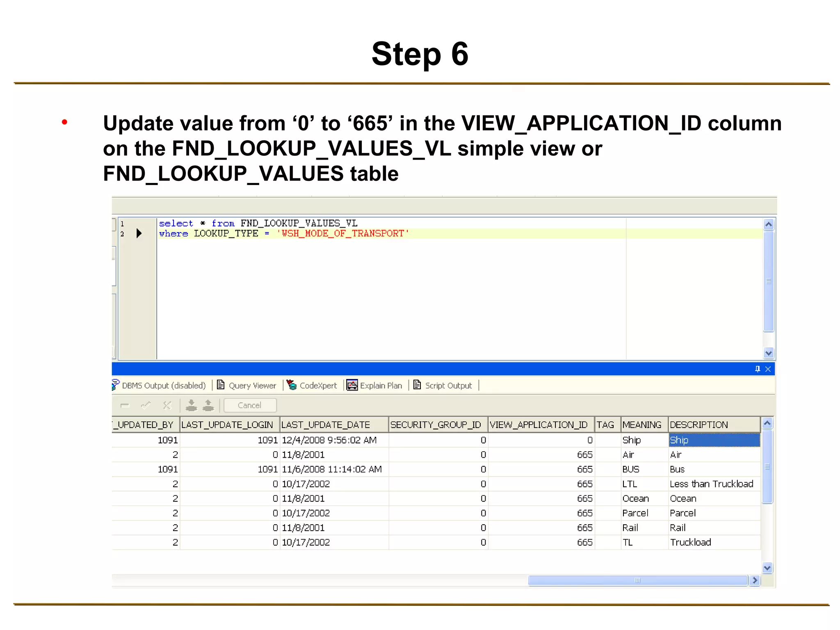The height and width of the screenshot is (630, 840).
Task: Click the editor scrollbar up arrow
Action: 769,224
